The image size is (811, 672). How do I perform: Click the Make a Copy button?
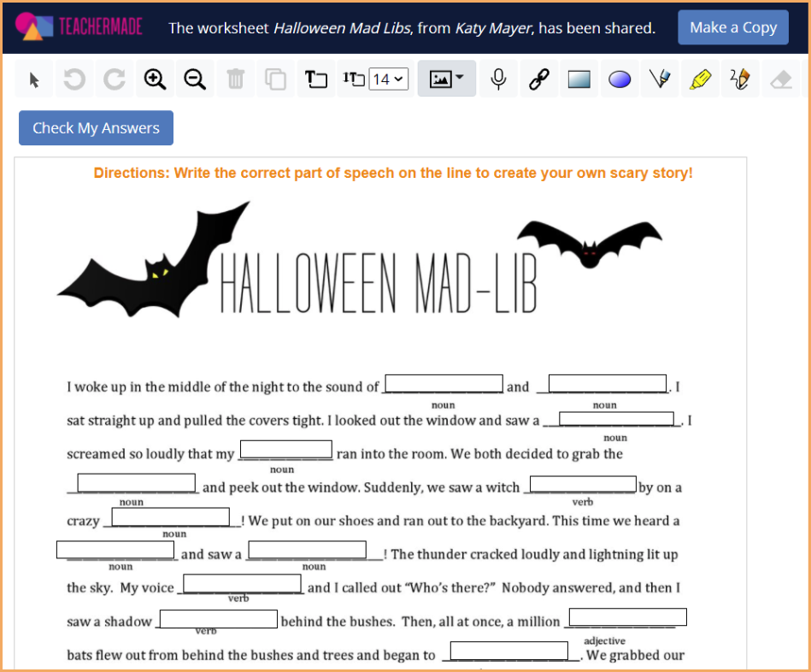point(732,27)
